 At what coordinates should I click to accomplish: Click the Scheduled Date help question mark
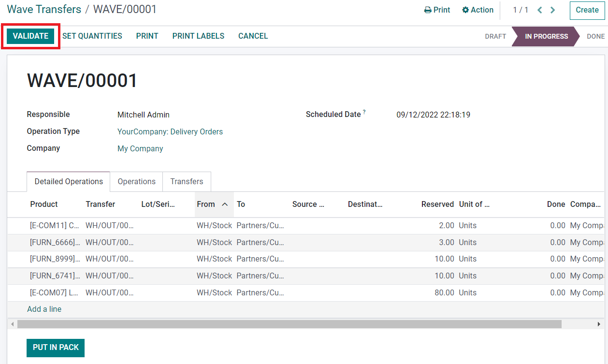click(364, 112)
